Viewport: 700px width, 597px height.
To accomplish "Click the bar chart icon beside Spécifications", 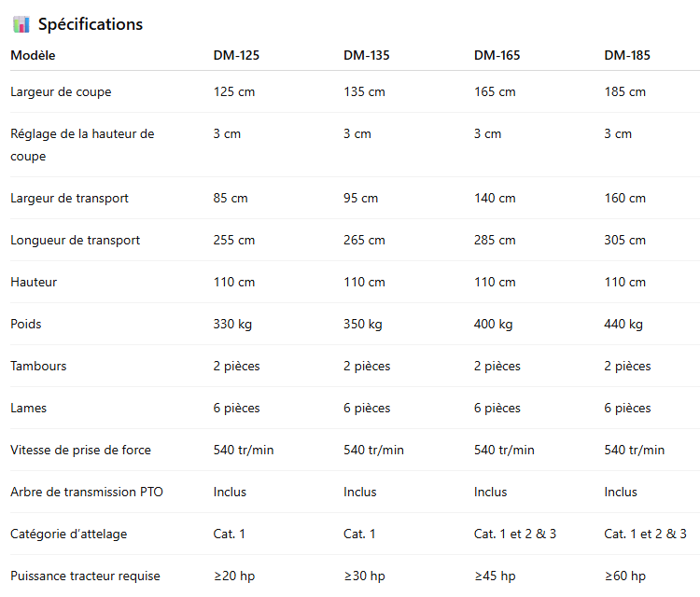I will 21,24.
